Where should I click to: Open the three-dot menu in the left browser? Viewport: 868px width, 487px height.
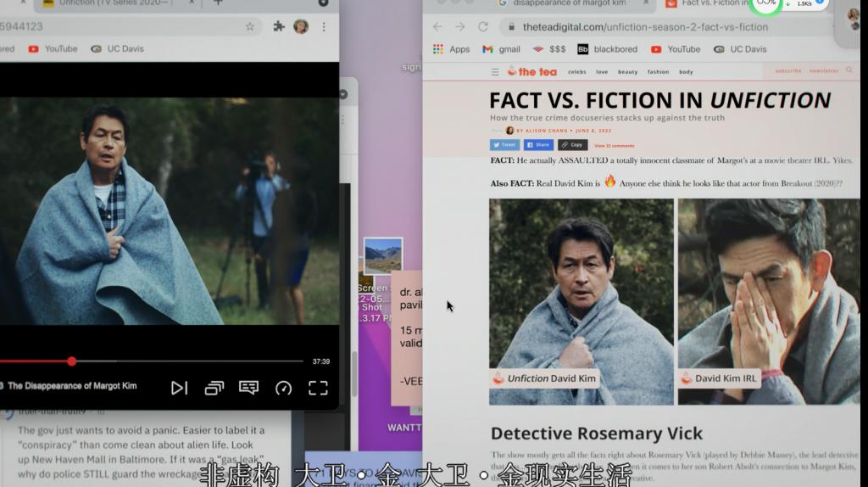coord(324,26)
